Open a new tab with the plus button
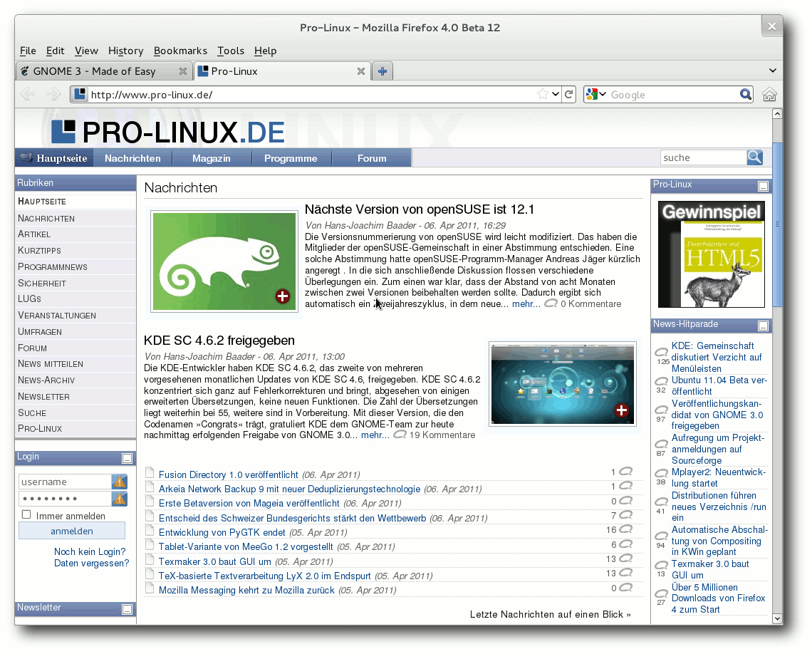Viewport: 812px width, 654px height. [382, 71]
